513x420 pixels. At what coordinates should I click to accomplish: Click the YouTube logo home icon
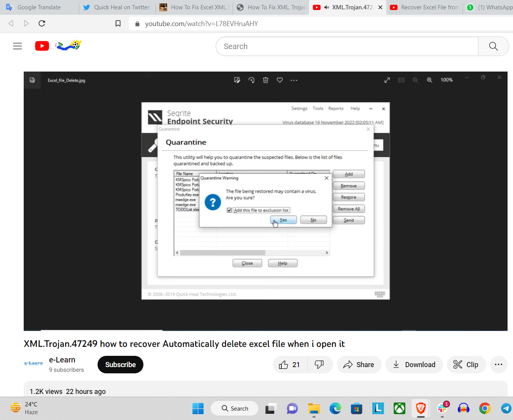42,46
